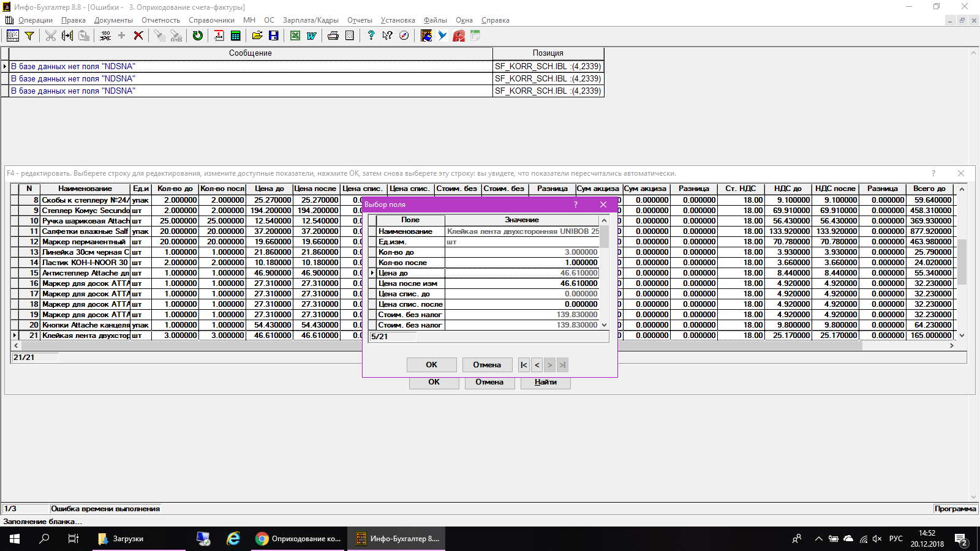
Task: Export to Word via toolbar icon
Action: click(x=311, y=36)
